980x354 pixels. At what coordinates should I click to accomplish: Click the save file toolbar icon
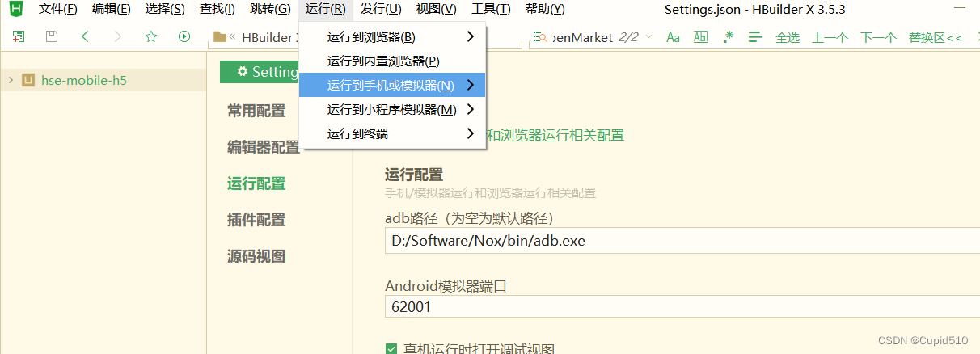click(52, 37)
